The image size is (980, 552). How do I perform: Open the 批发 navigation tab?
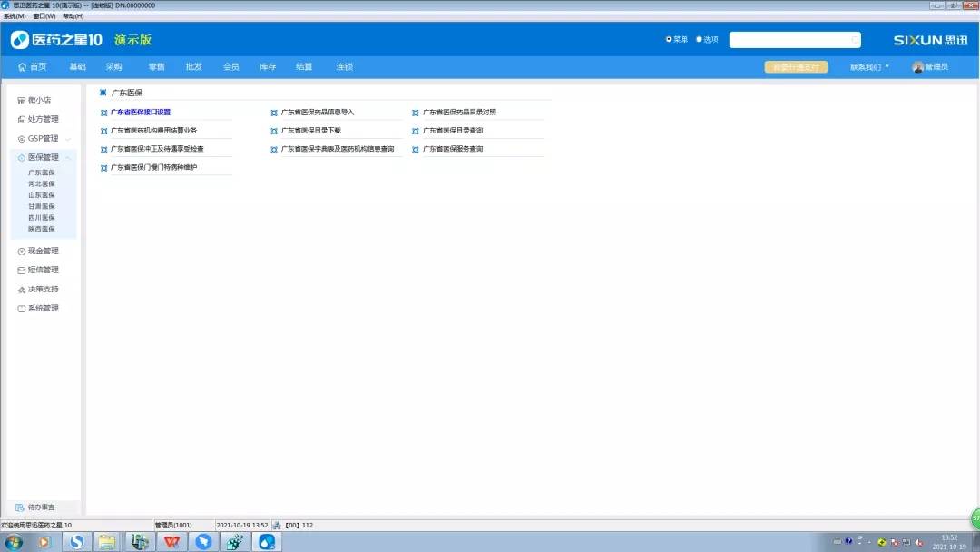[194, 67]
